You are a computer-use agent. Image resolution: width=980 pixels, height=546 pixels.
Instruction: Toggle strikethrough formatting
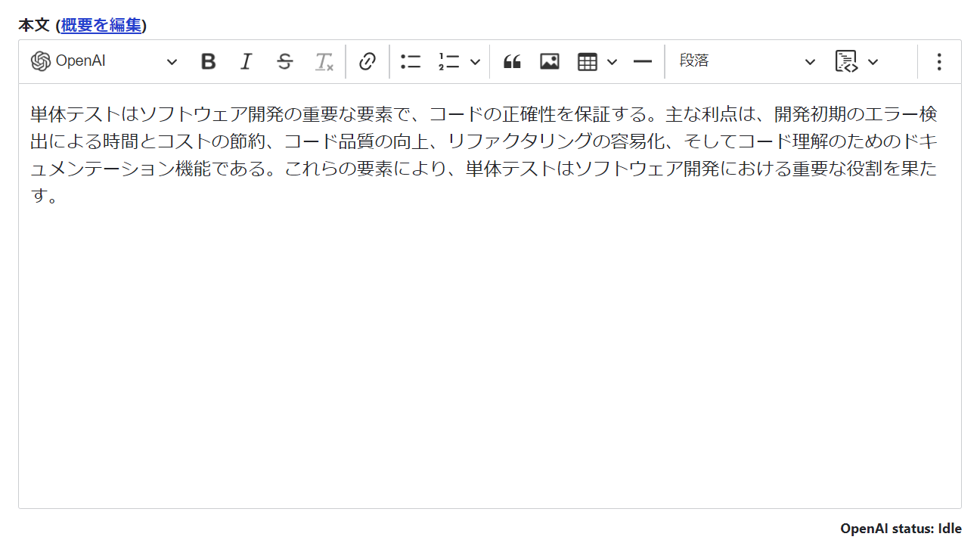285,61
